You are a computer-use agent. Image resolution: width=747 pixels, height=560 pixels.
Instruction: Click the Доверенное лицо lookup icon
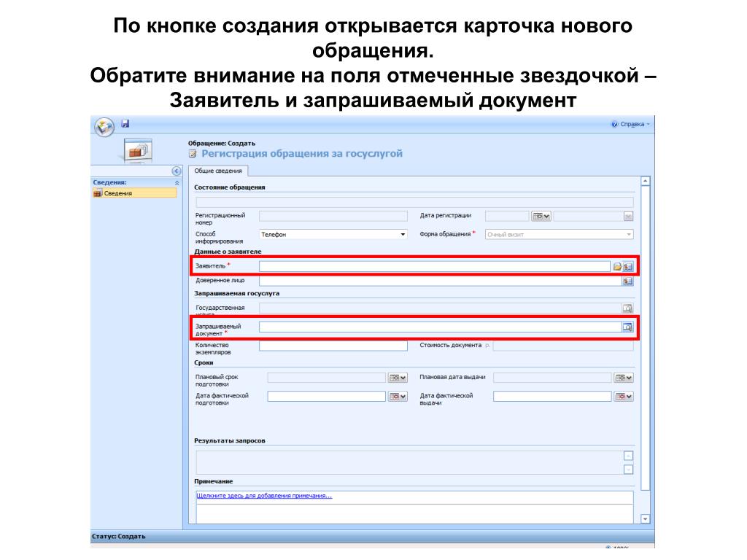click(628, 281)
